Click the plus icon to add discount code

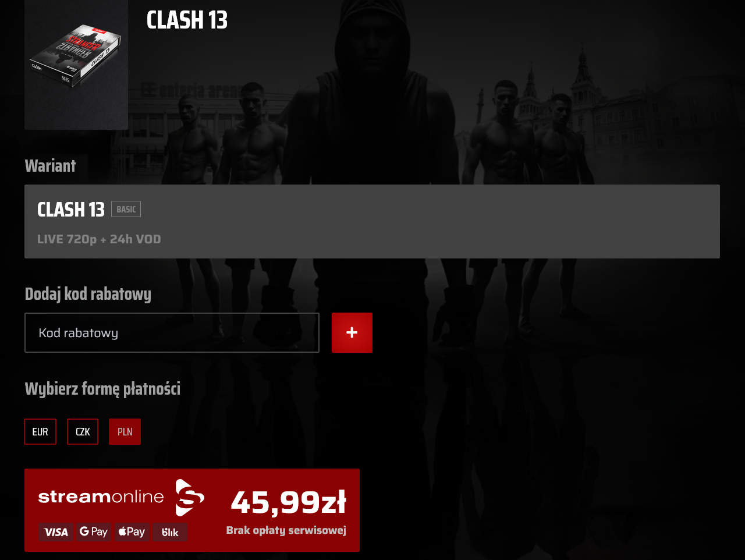(x=352, y=332)
